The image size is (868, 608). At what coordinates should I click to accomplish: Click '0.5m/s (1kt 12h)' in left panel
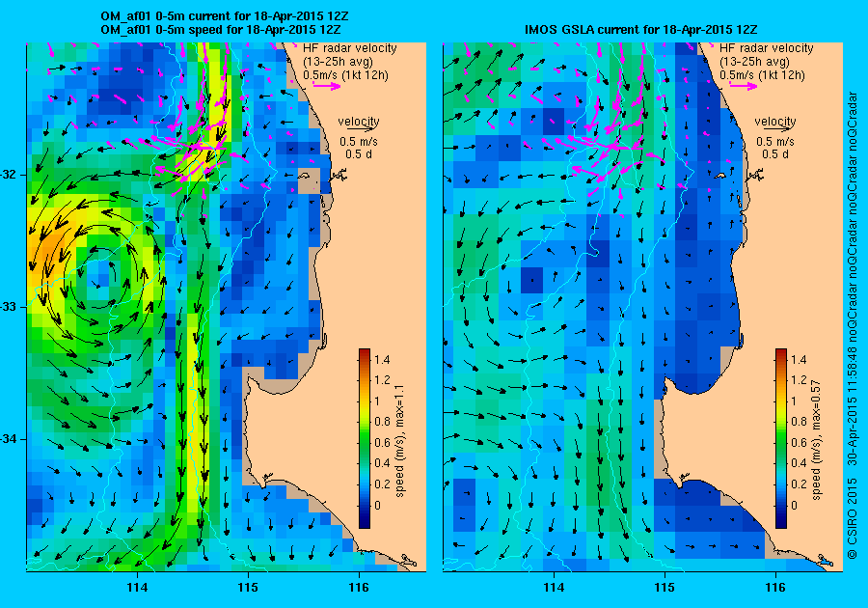[x=345, y=74]
